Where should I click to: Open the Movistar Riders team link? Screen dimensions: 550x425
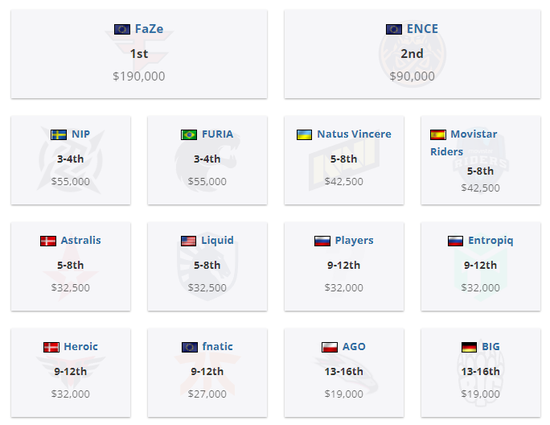pos(464,143)
